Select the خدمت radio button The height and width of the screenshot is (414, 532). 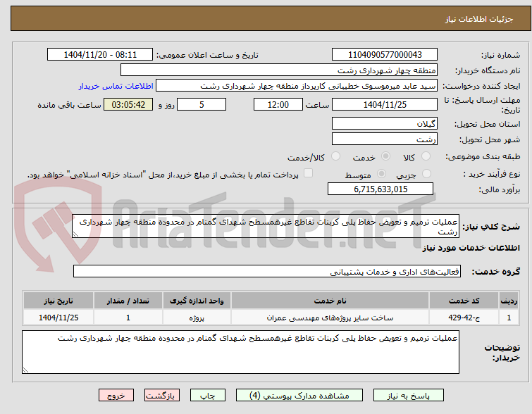click(x=385, y=156)
